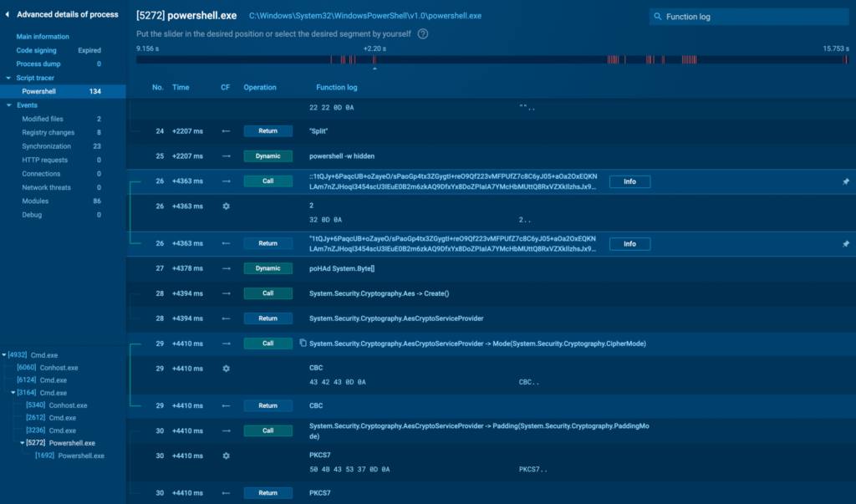856x504 pixels.
Task: Pin the row 26 Return entry
Action: (846, 244)
